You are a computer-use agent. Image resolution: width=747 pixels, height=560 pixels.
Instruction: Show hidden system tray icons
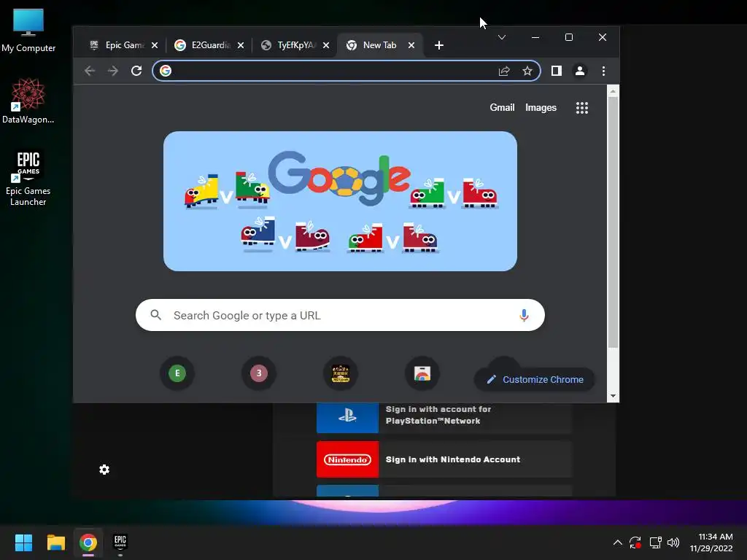[x=617, y=542]
